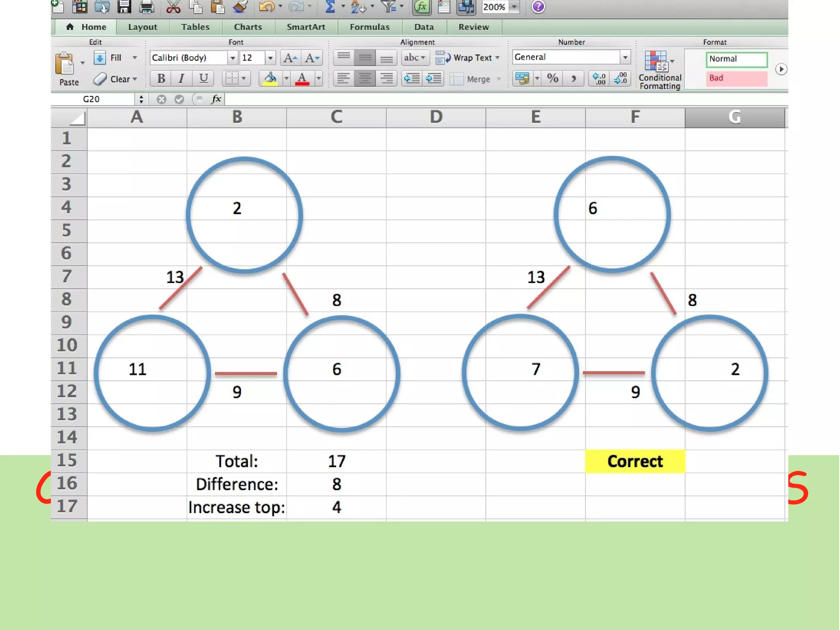This screenshot has width=840, height=630.
Task: Apply the Normal cell style
Action: 736,59
